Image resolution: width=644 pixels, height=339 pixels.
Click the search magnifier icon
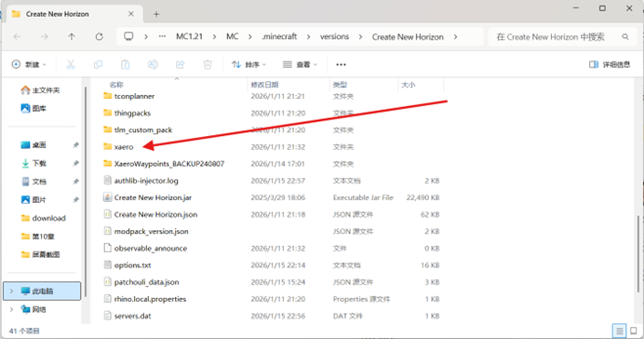(625, 36)
